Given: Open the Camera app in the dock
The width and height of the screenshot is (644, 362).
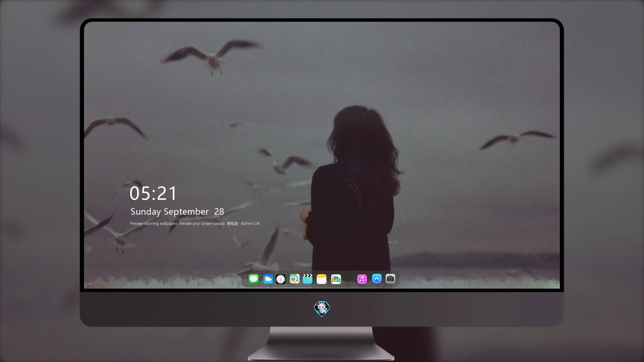Looking at the screenshot, I should click(x=390, y=279).
